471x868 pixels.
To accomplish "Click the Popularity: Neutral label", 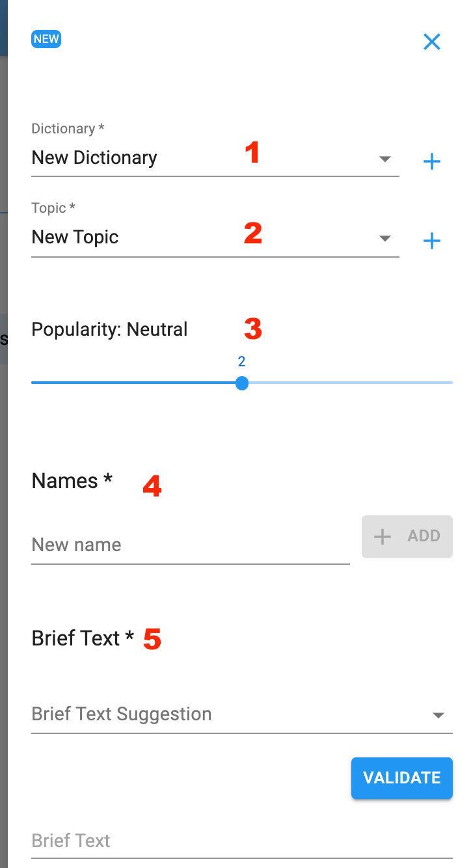I will coord(109,329).
